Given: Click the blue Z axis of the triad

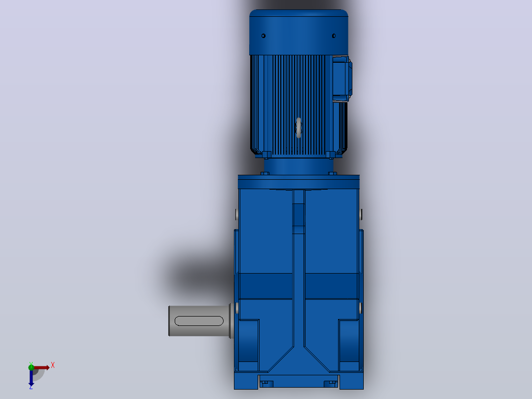Looking at the screenshot, I should (31, 378).
